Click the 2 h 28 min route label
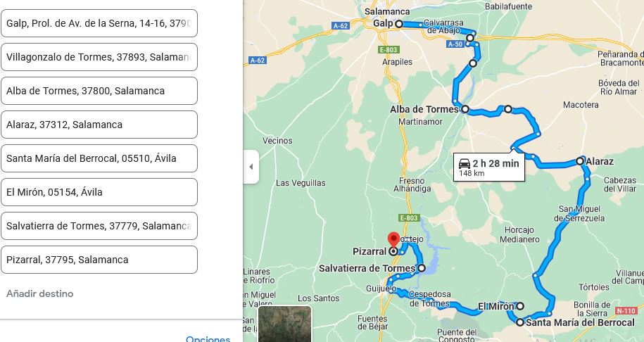Image resolution: width=644 pixels, height=342 pixels. coord(495,163)
